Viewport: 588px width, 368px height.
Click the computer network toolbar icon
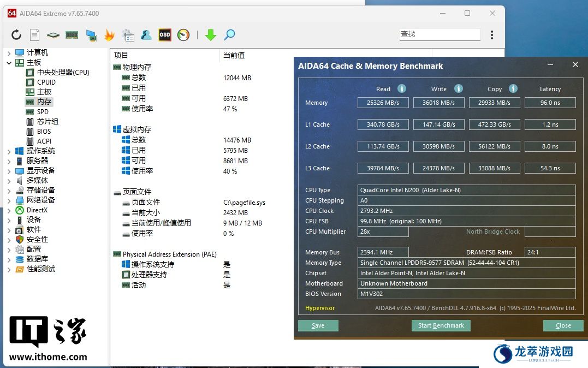(x=91, y=35)
